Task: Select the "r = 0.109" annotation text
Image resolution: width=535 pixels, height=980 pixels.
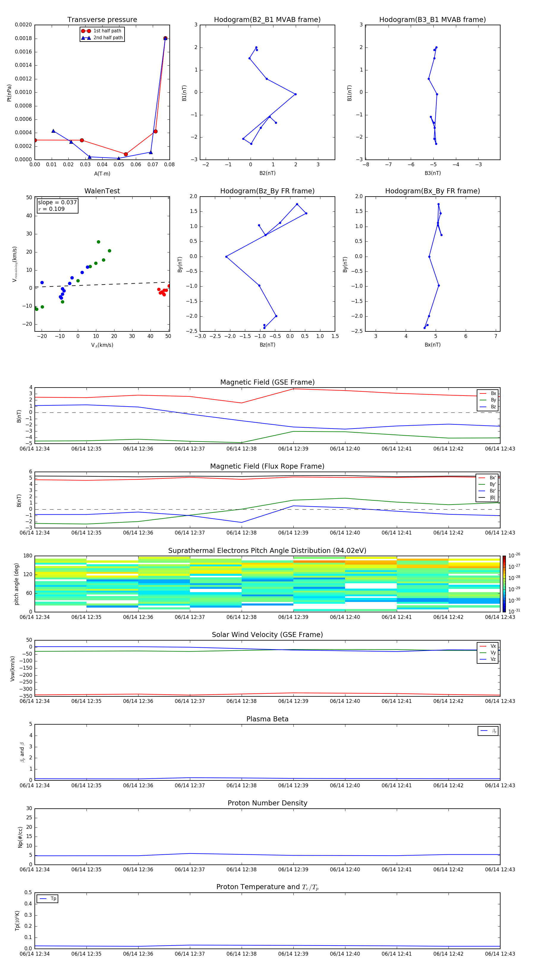Action: pos(51,209)
